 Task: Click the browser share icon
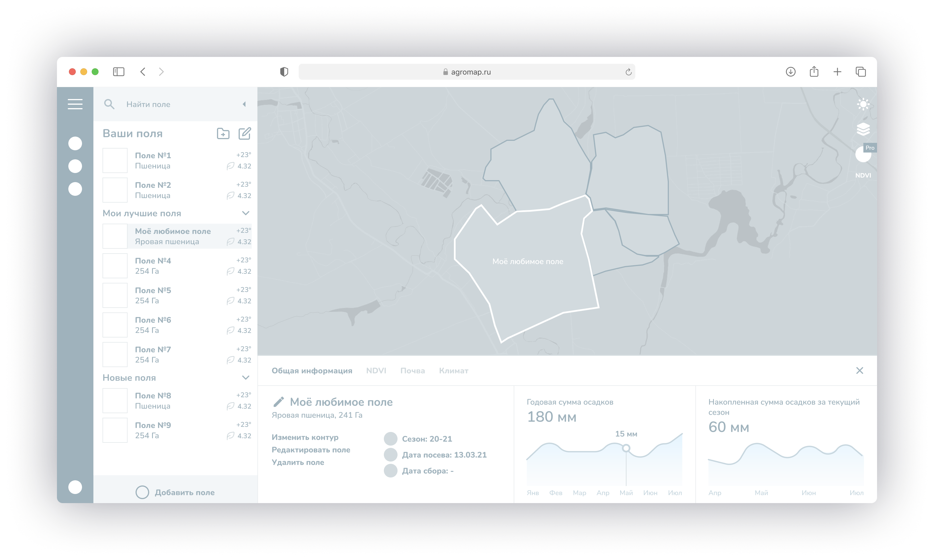click(814, 71)
